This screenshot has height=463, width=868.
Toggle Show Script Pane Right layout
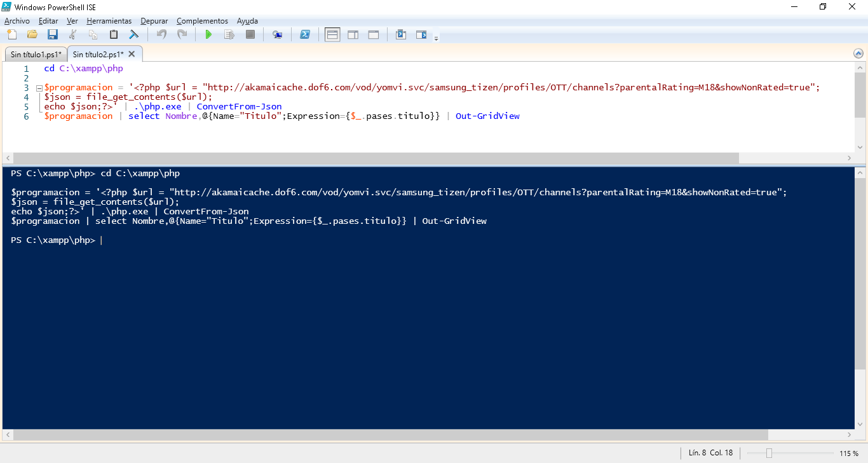coord(353,34)
